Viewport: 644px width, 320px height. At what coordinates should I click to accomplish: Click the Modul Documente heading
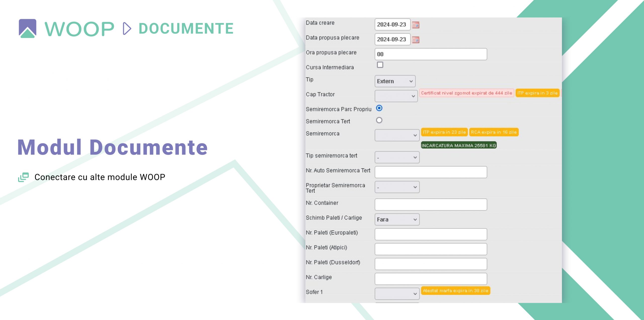click(x=112, y=147)
